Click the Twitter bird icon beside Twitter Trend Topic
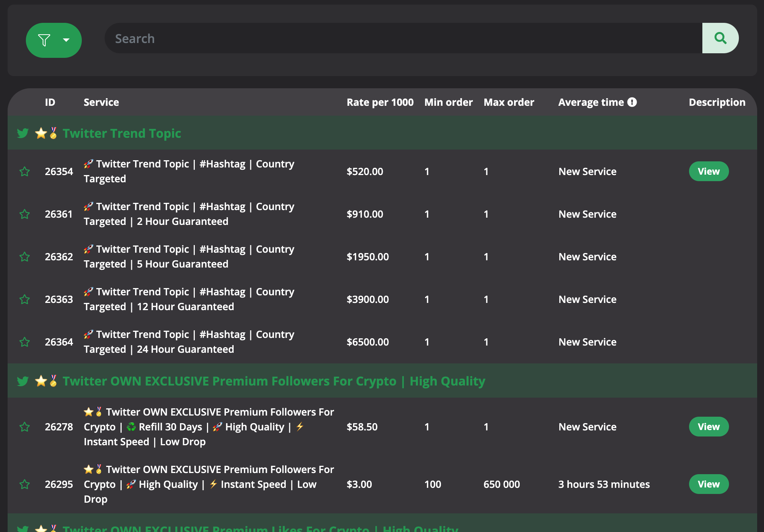Screen dimensions: 764x532 click(23, 133)
